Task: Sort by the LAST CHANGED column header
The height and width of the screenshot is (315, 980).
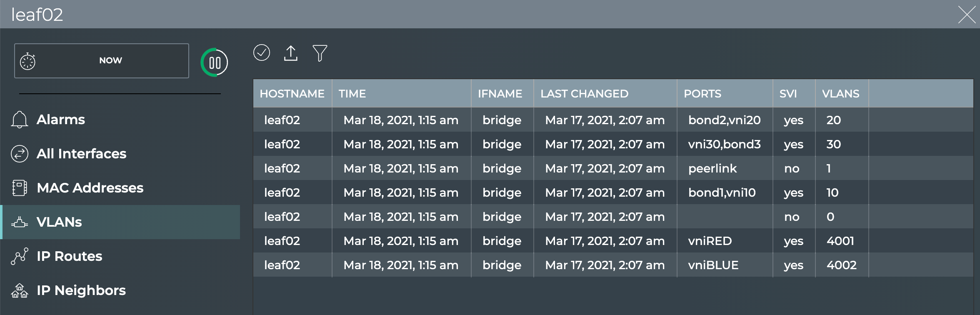Action: 584,94
